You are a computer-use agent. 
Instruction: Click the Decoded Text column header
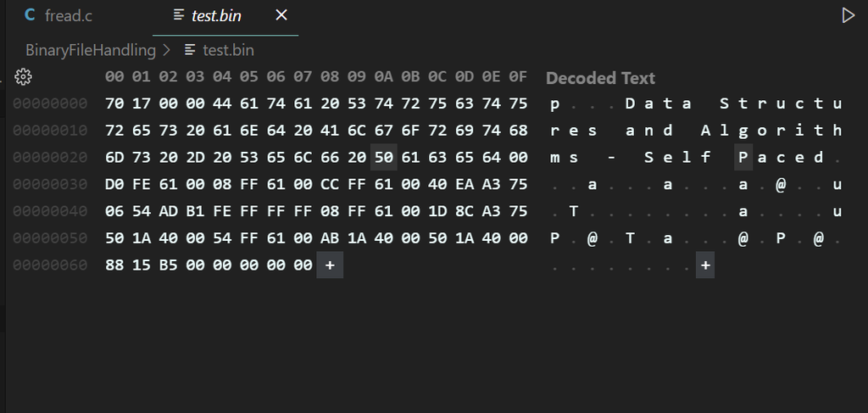(x=600, y=78)
